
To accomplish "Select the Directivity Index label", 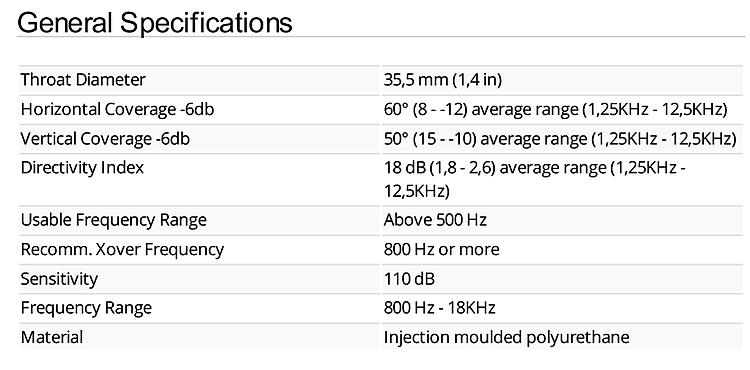I will coord(82,168).
